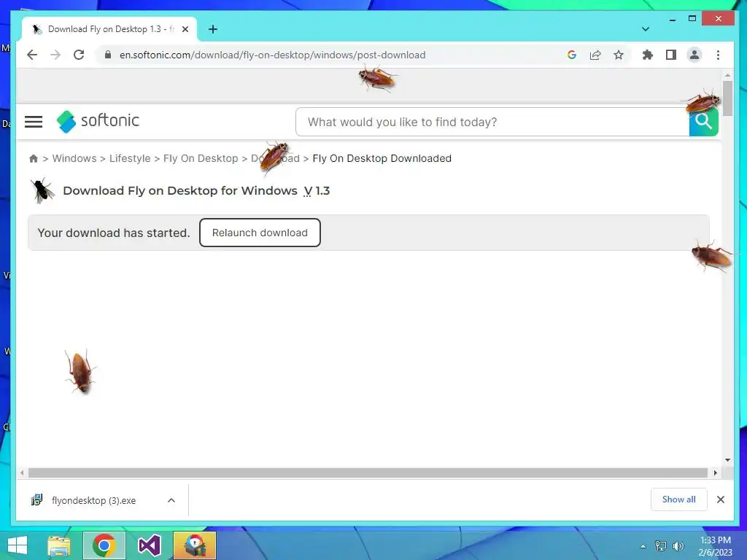The image size is (747, 560).
Task: Click the browser forward arrow
Action: (x=55, y=55)
